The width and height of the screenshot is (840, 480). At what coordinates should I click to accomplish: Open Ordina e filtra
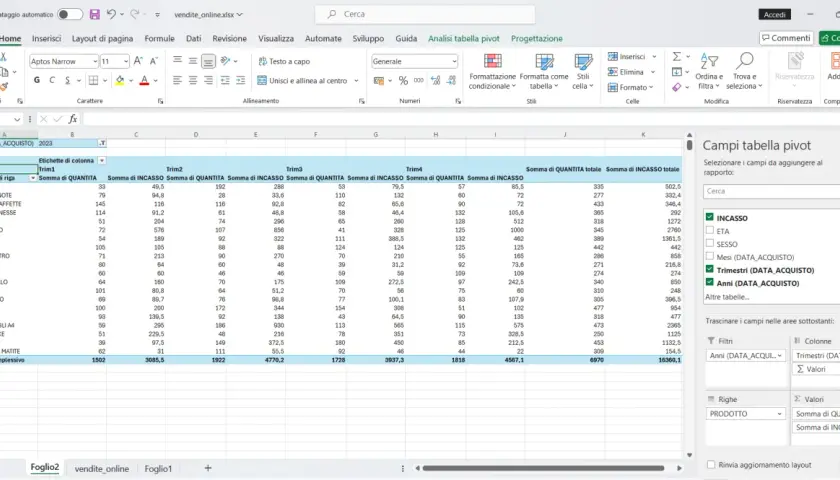(x=709, y=72)
